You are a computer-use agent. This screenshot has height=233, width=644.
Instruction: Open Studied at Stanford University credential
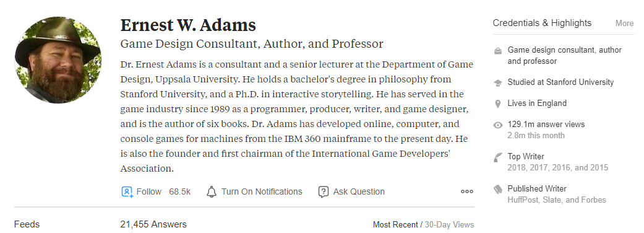[560, 82]
